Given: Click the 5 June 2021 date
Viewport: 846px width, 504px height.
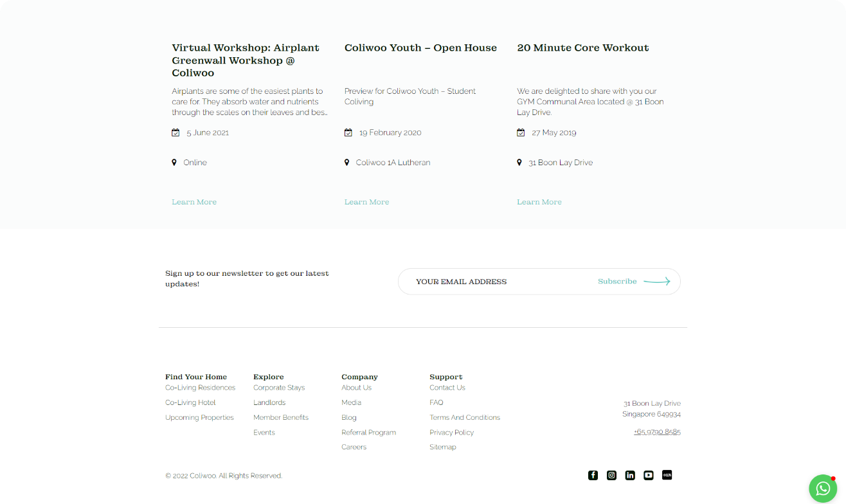Looking at the screenshot, I should 208,132.
